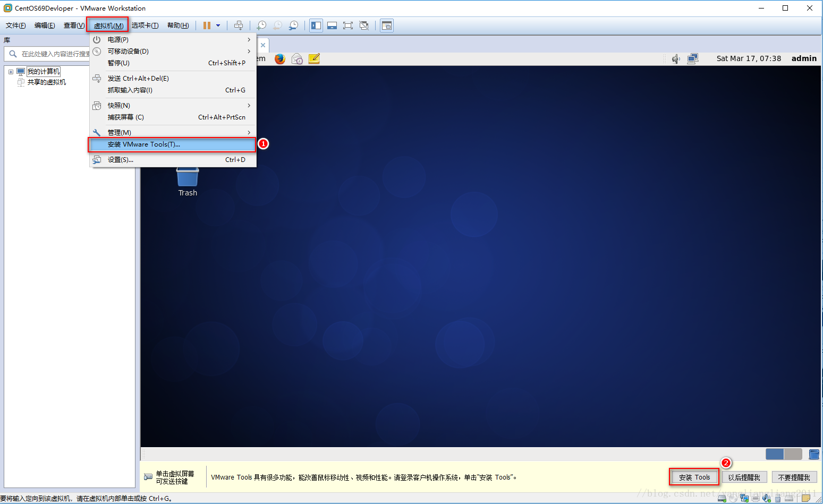Expand the 可移动设备(D) submenu
823x504 pixels.
click(173, 52)
